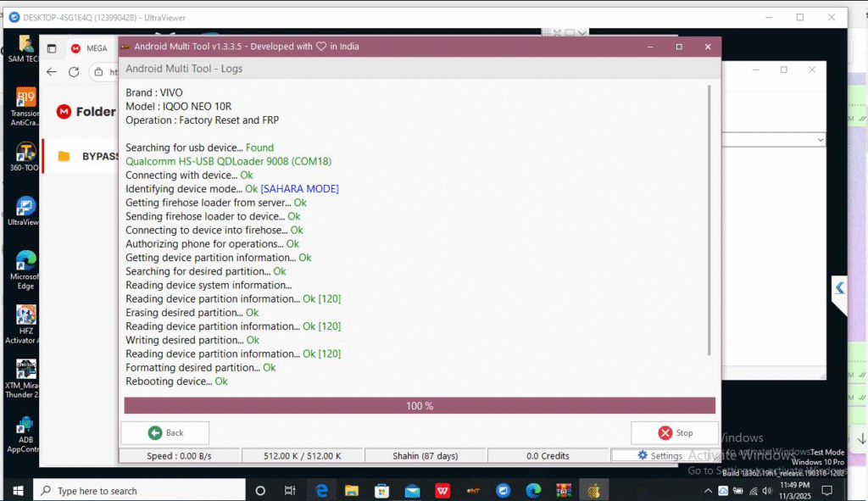Click the browser back arrow
Screen dimensions: 868x501
[52, 72]
